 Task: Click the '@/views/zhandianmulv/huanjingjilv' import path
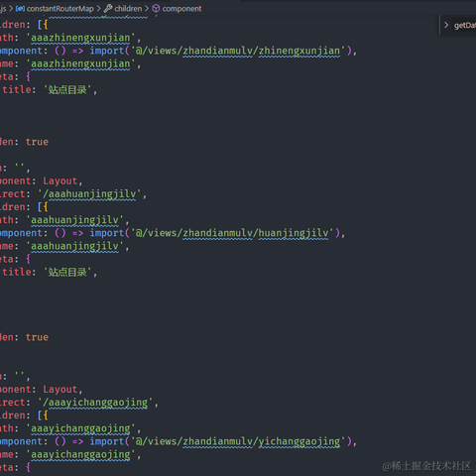pyautogui.click(x=232, y=233)
